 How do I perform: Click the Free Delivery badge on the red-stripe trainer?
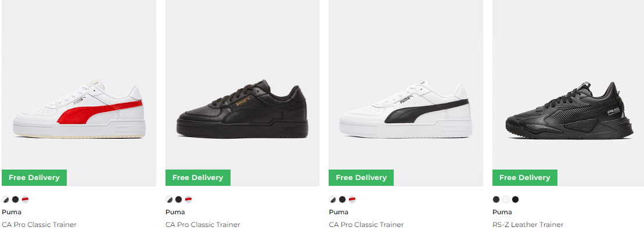(34, 178)
